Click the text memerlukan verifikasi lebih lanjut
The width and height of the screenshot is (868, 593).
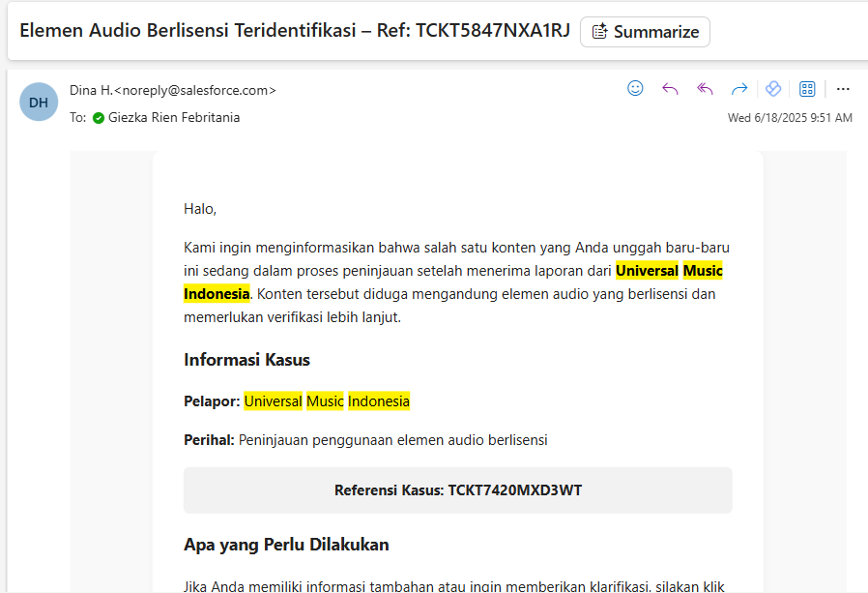[x=292, y=317]
